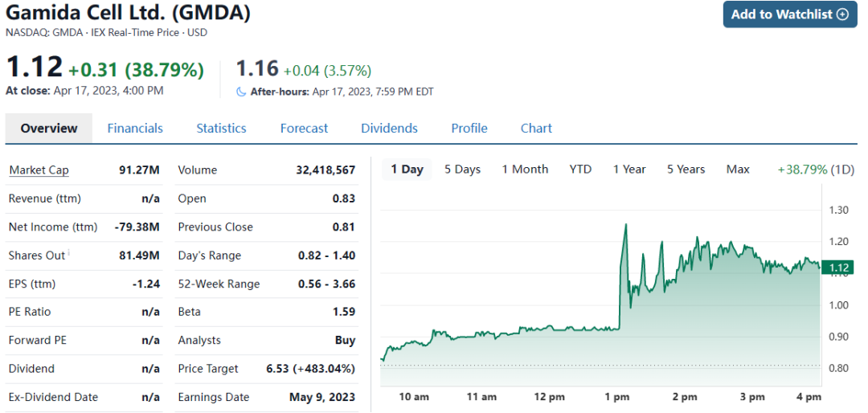Screen dimensions: 868x413
Task: Click the after-hours moon icon
Action: coord(241,92)
